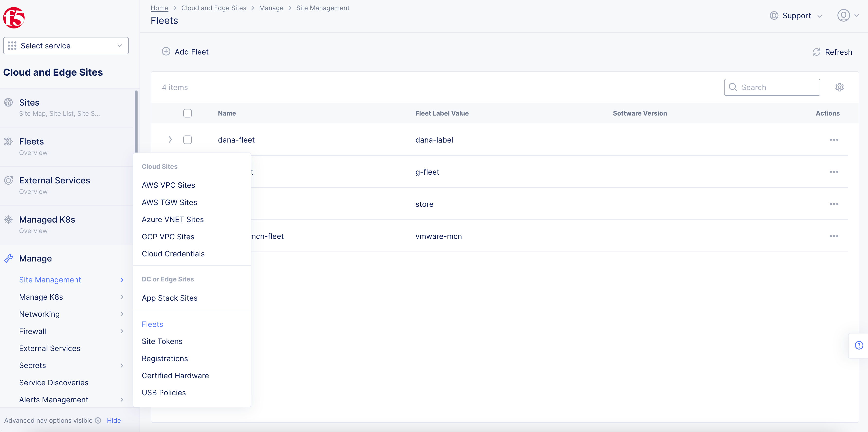Open actions menu for dana-fleet row

click(834, 140)
